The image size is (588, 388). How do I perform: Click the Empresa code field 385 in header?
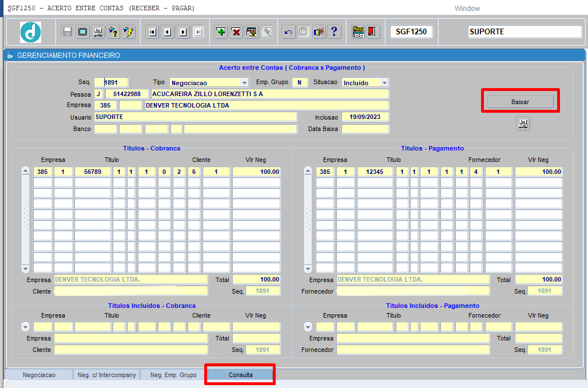tap(105, 105)
